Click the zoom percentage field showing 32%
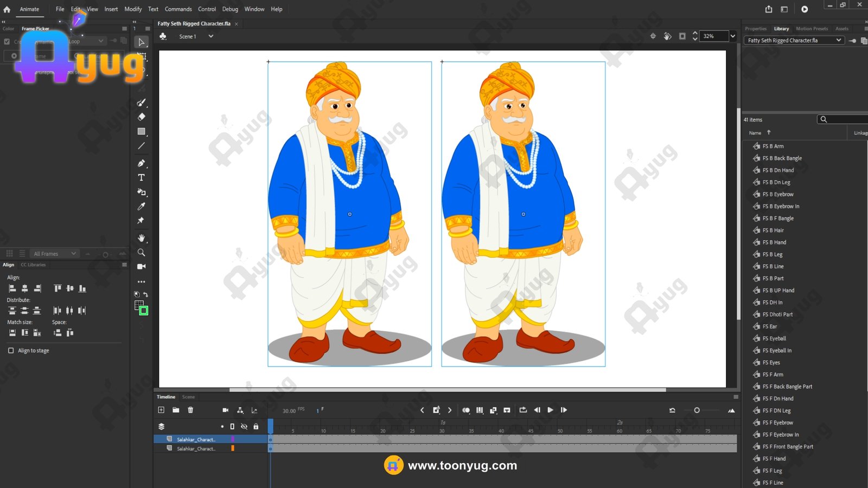Viewport: 868px width, 488px height. pos(713,36)
